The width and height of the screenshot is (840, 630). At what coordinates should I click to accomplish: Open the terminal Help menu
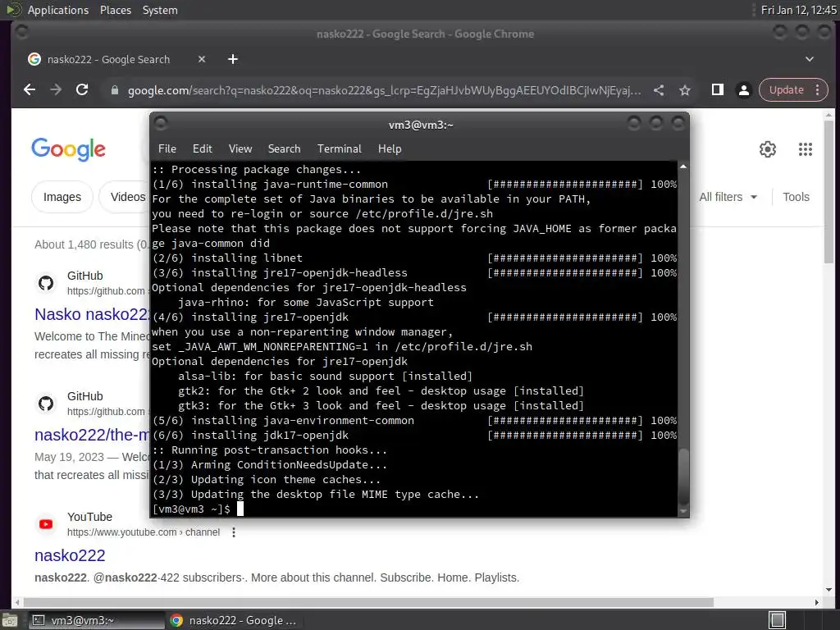[390, 149]
